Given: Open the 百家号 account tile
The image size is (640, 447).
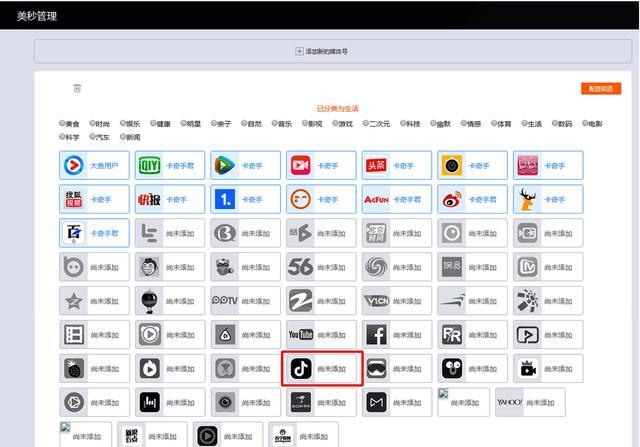Looking at the screenshot, I should click(x=94, y=233).
